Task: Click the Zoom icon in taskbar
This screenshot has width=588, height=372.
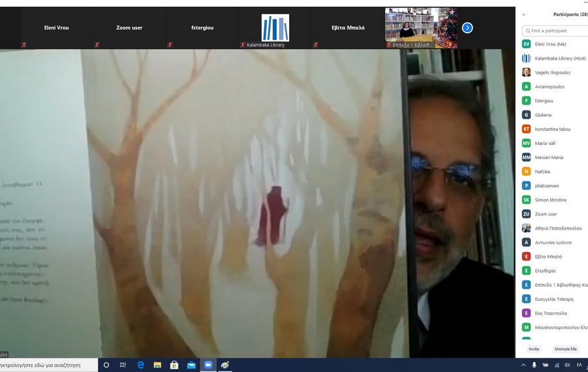Action: tap(208, 365)
